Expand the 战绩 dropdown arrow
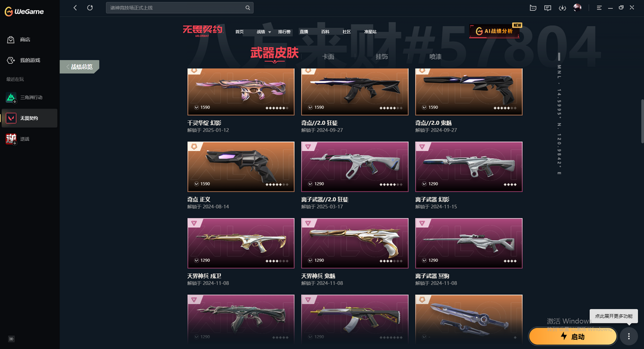The width and height of the screenshot is (644, 349). tap(270, 32)
